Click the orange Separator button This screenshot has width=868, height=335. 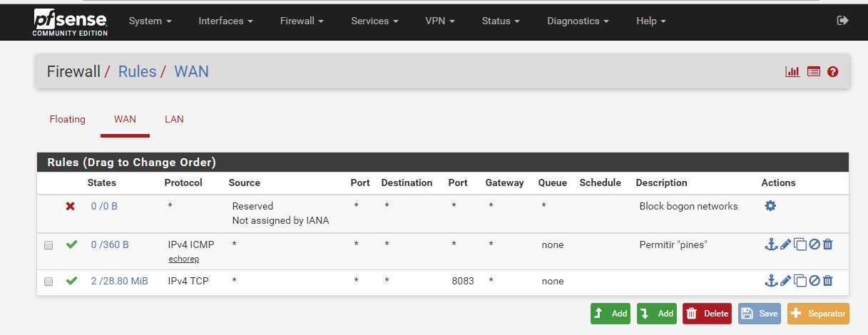tap(818, 314)
